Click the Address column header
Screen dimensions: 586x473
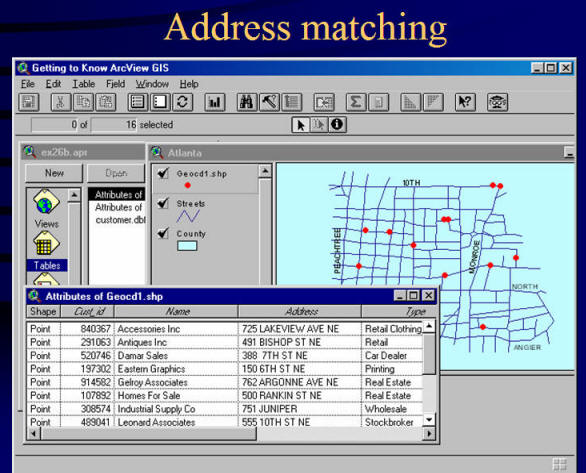300,311
